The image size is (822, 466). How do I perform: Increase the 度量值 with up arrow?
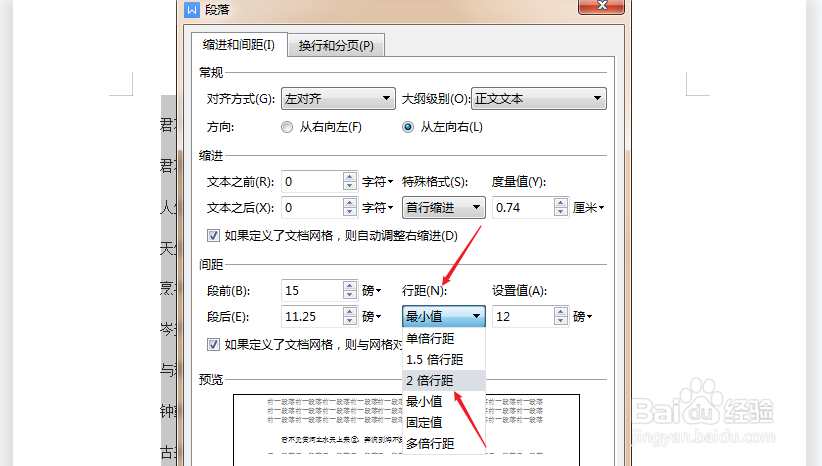click(560, 203)
